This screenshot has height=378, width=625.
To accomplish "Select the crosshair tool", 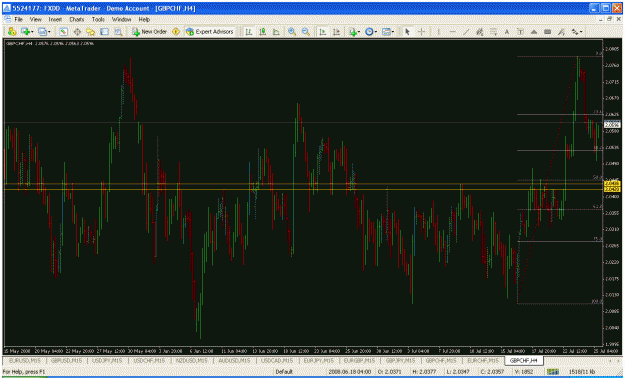I will point(421,32).
